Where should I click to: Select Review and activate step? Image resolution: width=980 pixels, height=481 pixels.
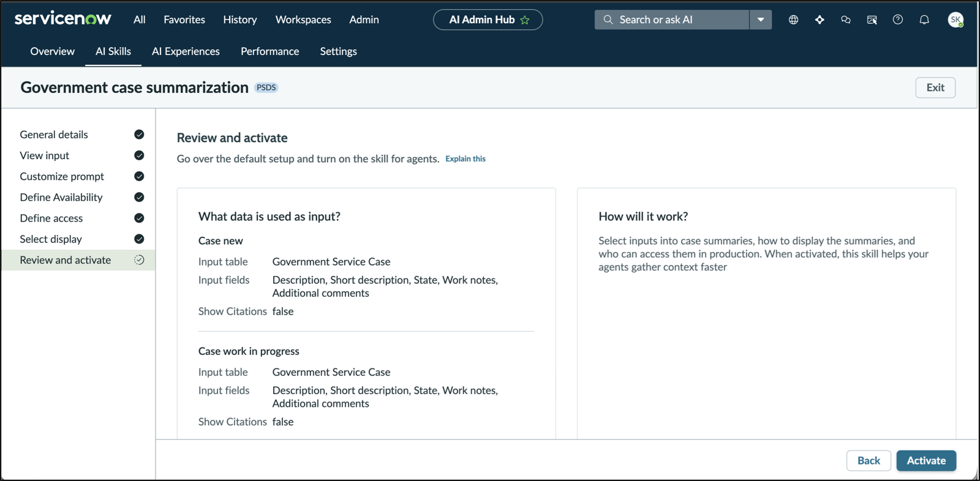(78, 260)
